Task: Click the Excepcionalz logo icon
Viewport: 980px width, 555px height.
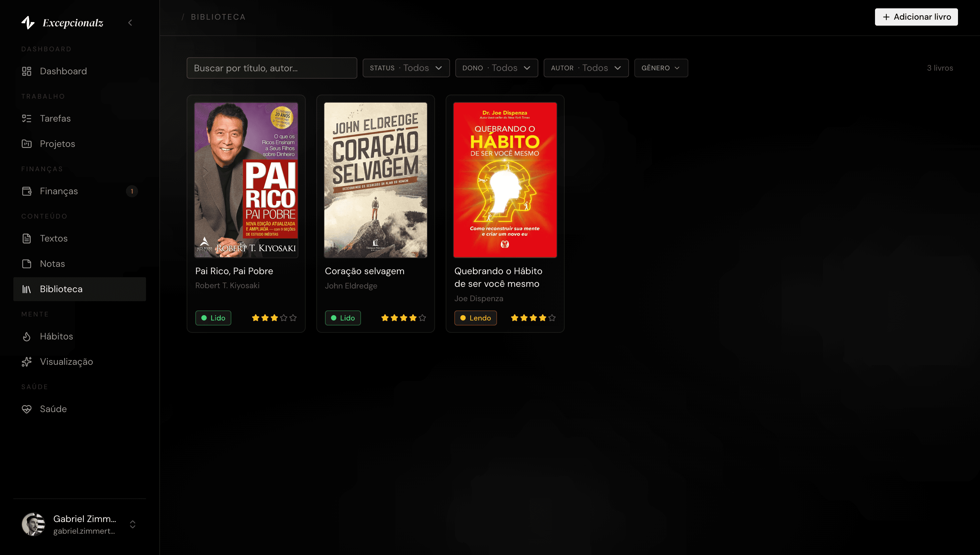Action: coord(28,23)
